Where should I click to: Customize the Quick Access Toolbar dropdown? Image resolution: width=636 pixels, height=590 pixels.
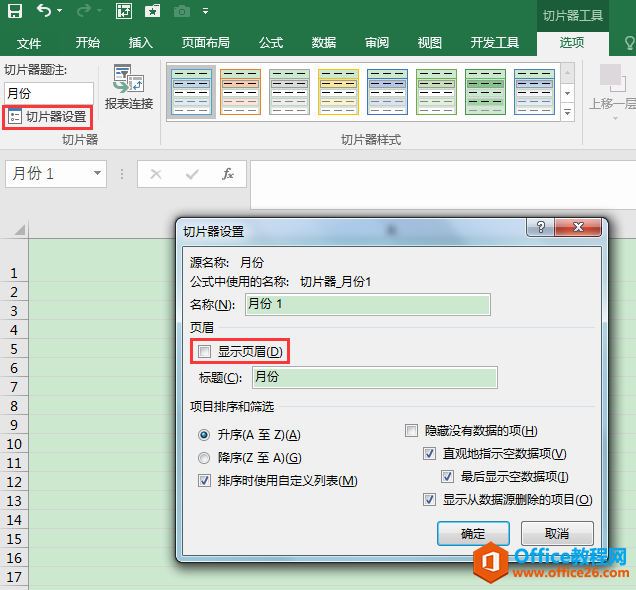(206, 11)
